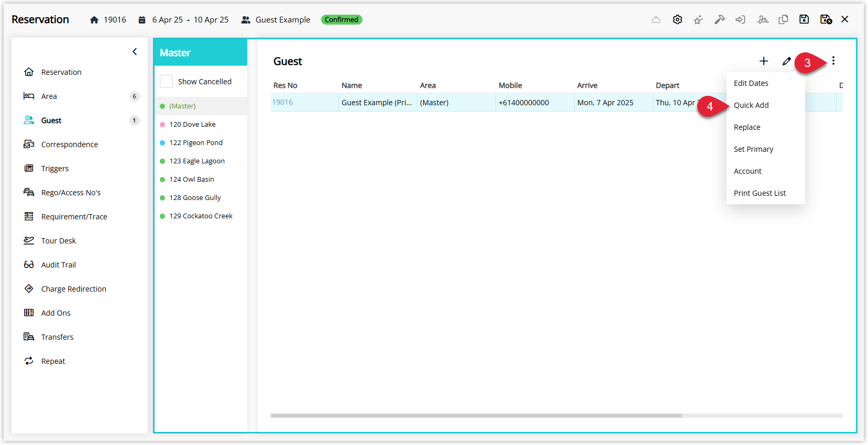
Task: Click the service bell icon in the header
Action: (656, 19)
